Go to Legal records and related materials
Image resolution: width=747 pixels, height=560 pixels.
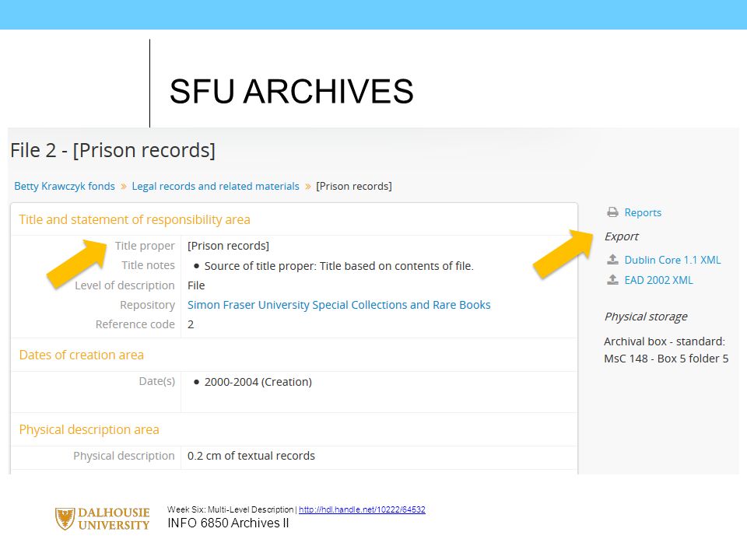(216, 186)
